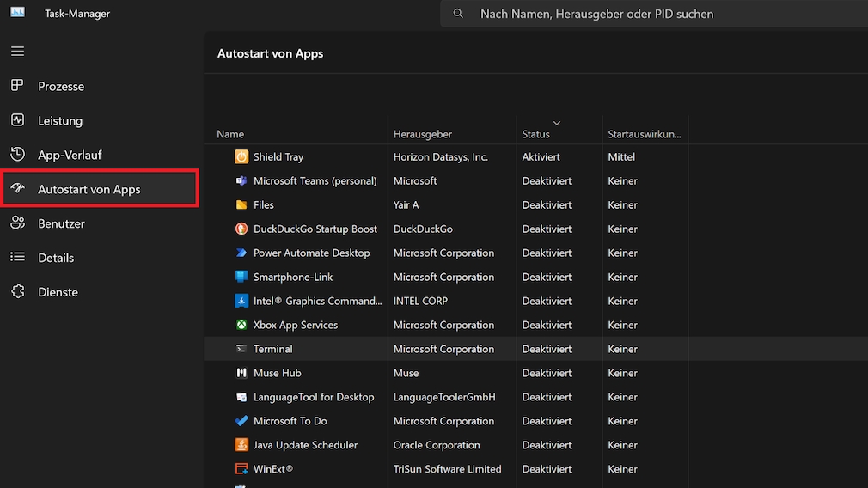868x488 pixels.
Task: Click the Mittel startup impact value
Action: [621, 156]
